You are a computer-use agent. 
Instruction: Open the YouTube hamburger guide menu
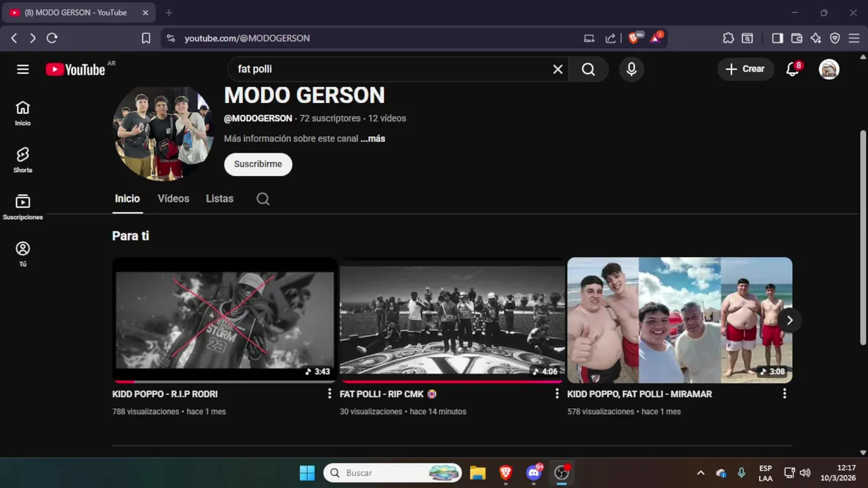[x=23, y=69]
